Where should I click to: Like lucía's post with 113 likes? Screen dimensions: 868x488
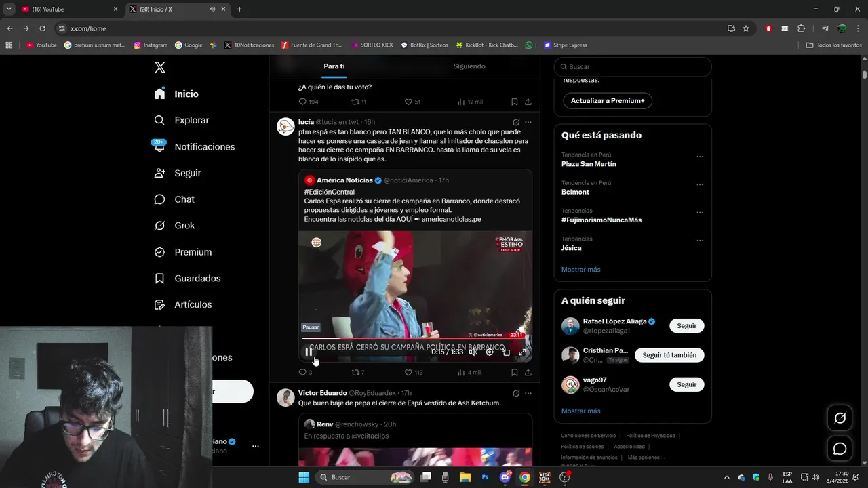tap(413, 372)
